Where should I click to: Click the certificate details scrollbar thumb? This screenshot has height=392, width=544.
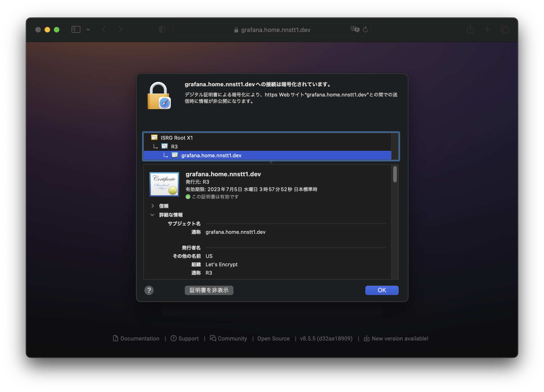pos(395,174)
